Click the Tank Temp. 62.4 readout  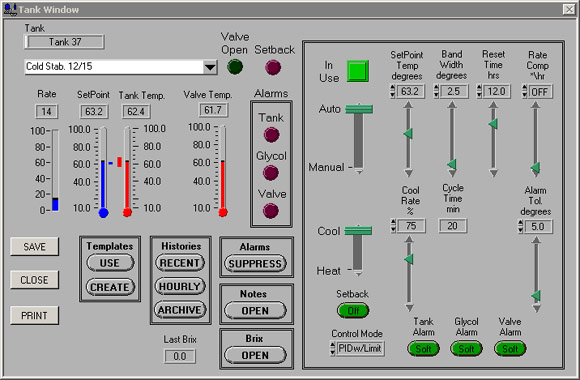(136, 111)
